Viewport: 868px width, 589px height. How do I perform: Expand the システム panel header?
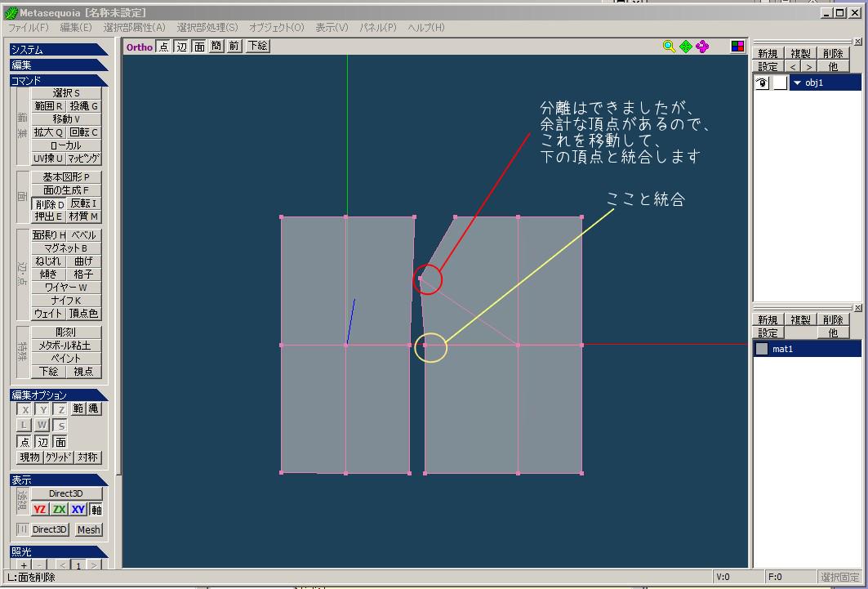click(x=58, y=49)
